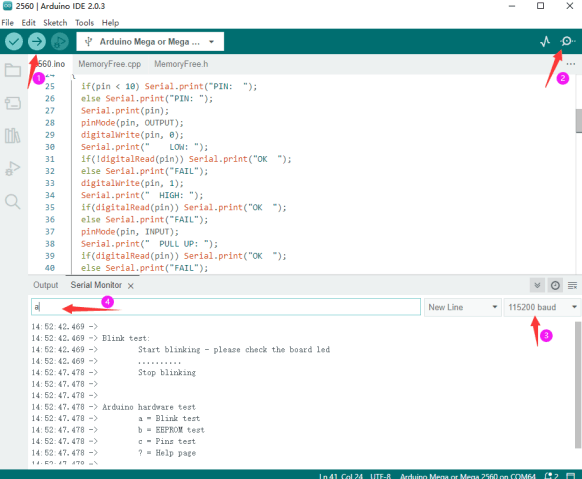Screen dimensions: 582x479
Task: Switch to the MemoryFree.cpp tab
Action: [x=109, y=64]
